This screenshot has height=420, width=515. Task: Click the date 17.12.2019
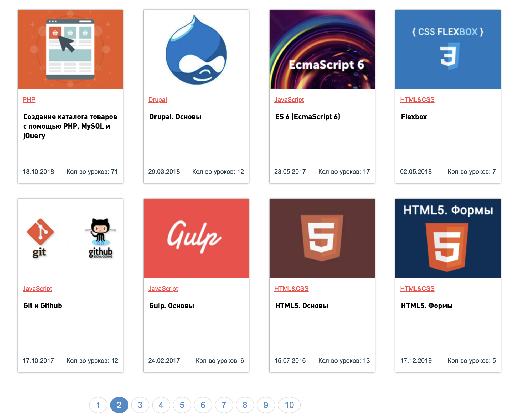[x=416, y=361]
